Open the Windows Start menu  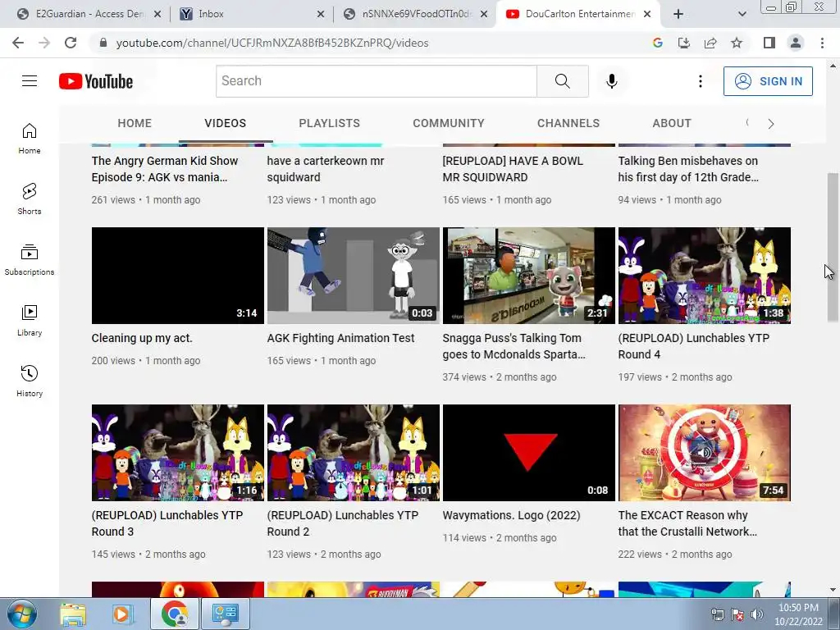click(x=21, y=614)
